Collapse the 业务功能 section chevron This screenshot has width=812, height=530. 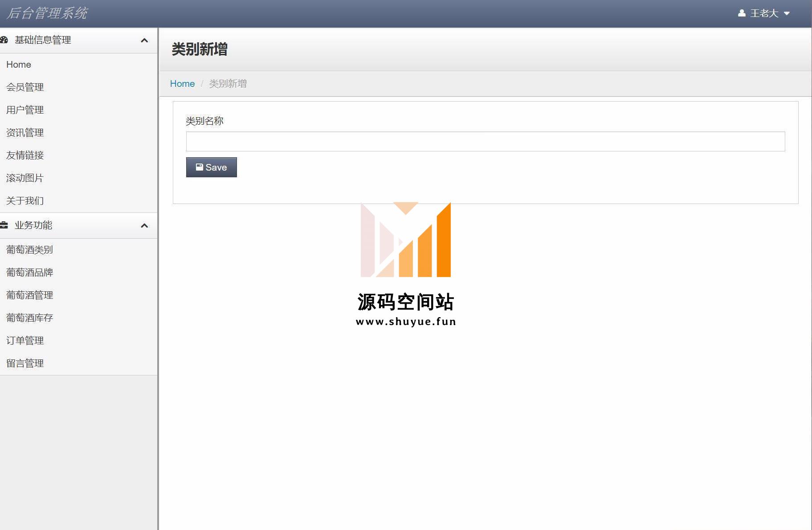[x=144, y=226]
